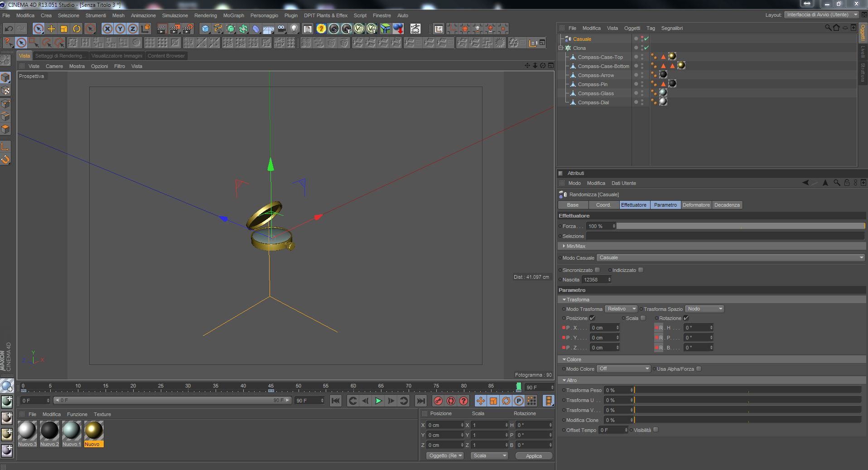
Task: Select the Move tool in the top toolbar
Action: (51, 29)
